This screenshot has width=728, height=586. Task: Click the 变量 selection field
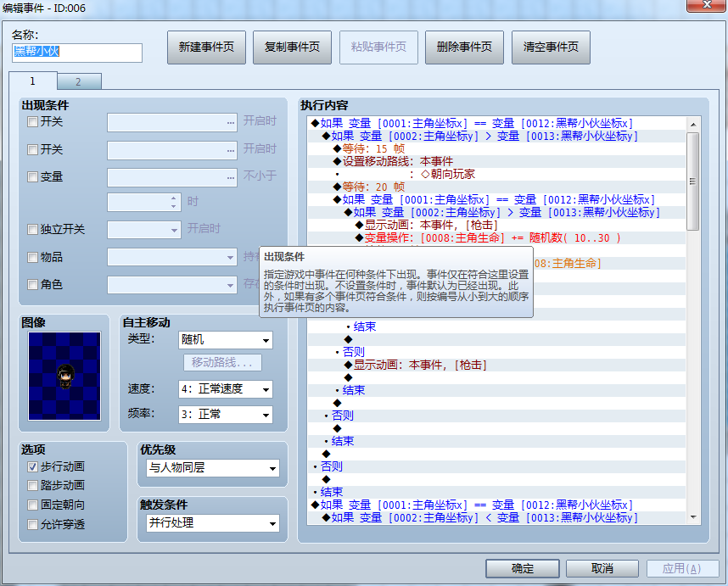(x=172, y=178)
